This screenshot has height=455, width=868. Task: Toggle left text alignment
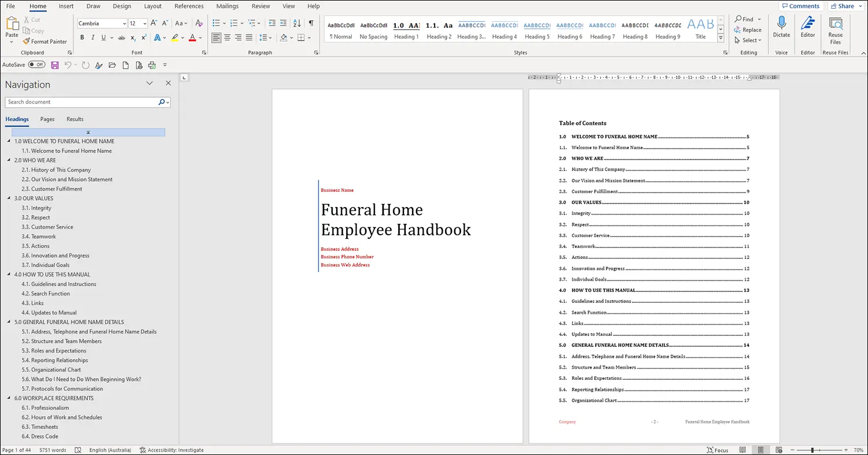click(x=216, y=38)
